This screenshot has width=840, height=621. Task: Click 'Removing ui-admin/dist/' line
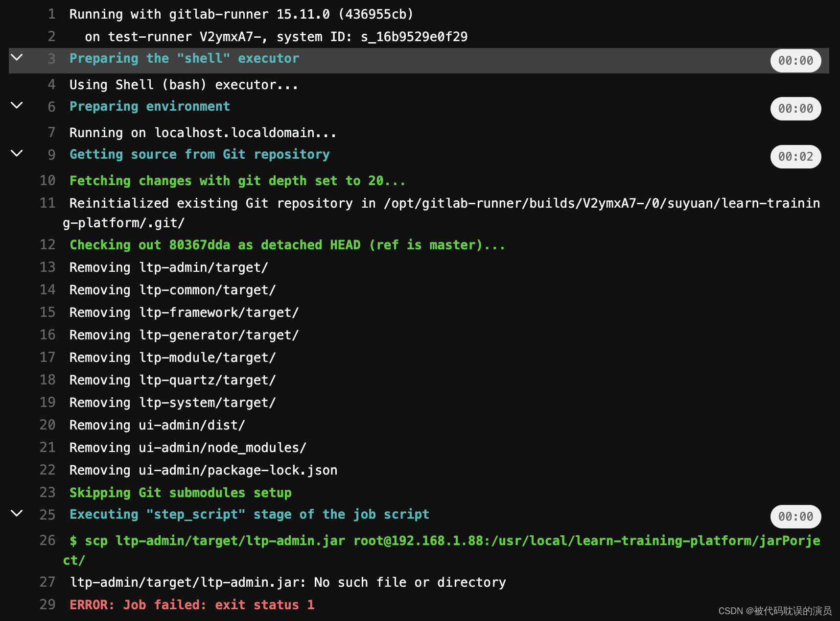click(157, 425)
